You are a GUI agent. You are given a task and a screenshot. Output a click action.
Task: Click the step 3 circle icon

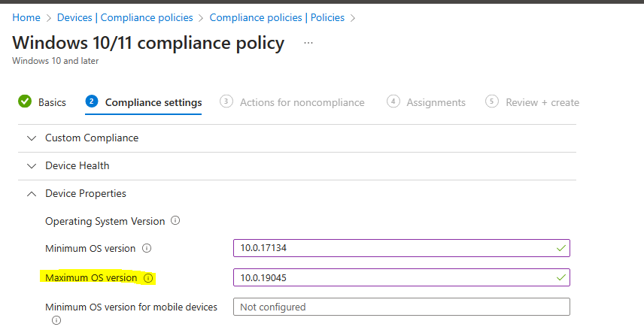point(226,101)
